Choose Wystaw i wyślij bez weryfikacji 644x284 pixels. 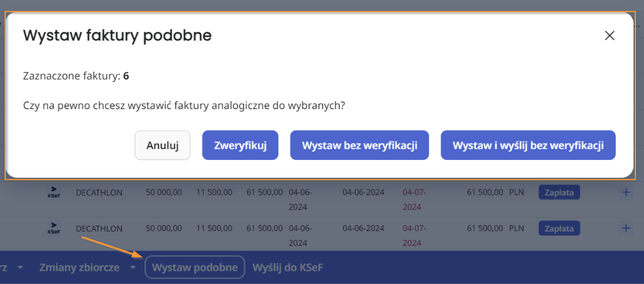tap(528, 145)
